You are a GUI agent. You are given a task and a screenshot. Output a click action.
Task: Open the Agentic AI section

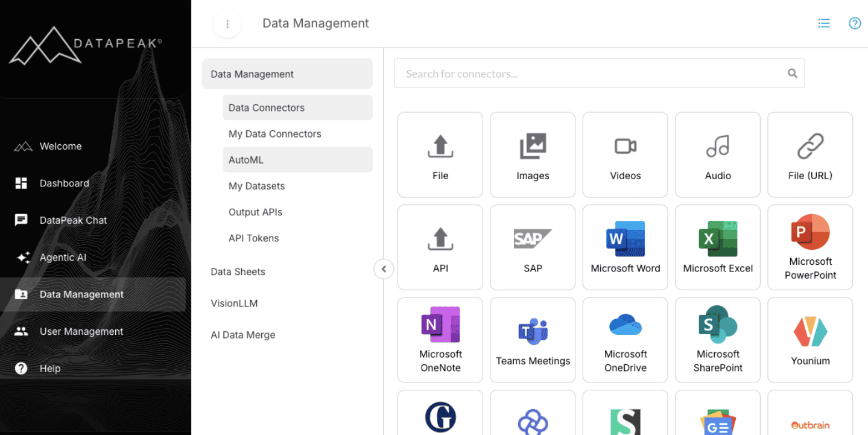[62, 257]
